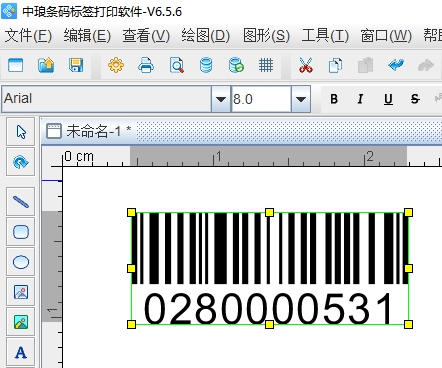Save the document with floppy icon
The width and height of the screenshot is (442, 368).
[76, 65]
